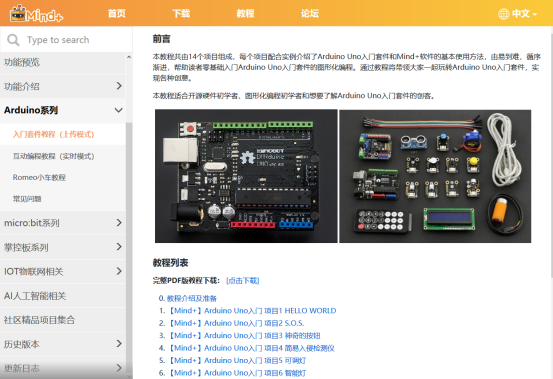Open 项目3 神奇的按钮 tutorial link
The height and width of the screenshot is (379, 553).
[x=244, y=335]
